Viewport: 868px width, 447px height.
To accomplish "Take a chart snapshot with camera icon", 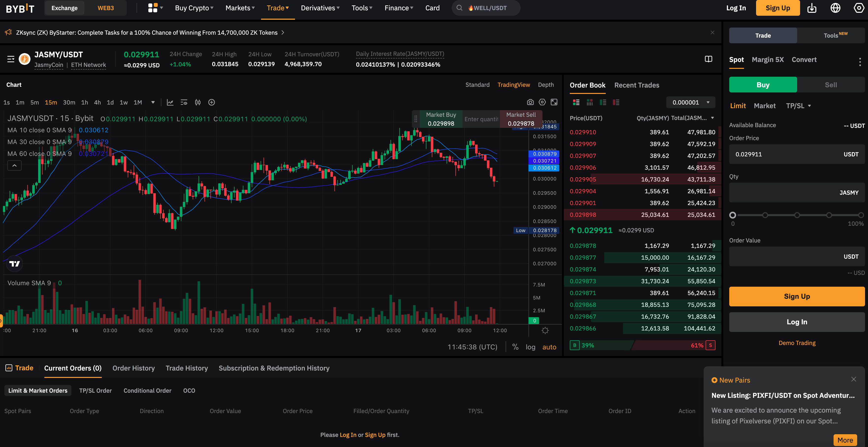I will (530, 102).
